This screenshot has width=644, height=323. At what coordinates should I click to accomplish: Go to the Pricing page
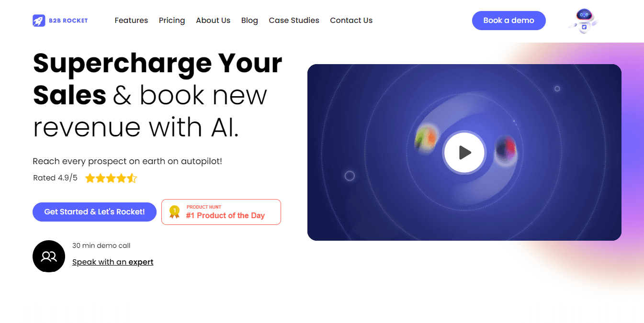[172, 21]
